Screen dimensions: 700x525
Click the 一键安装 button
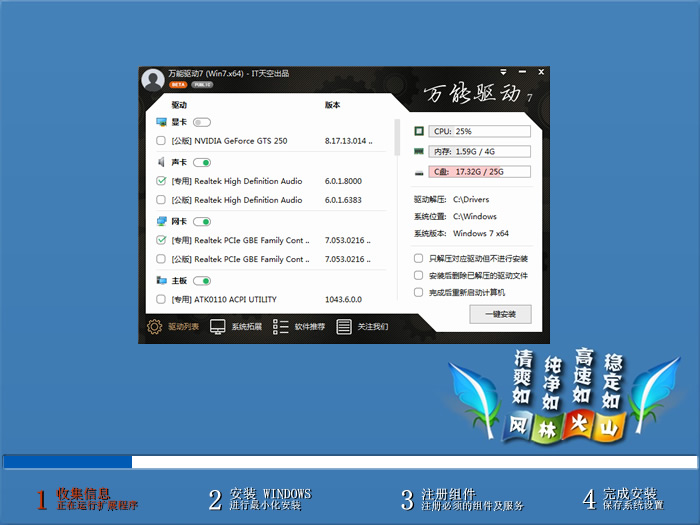click(500, 314)
